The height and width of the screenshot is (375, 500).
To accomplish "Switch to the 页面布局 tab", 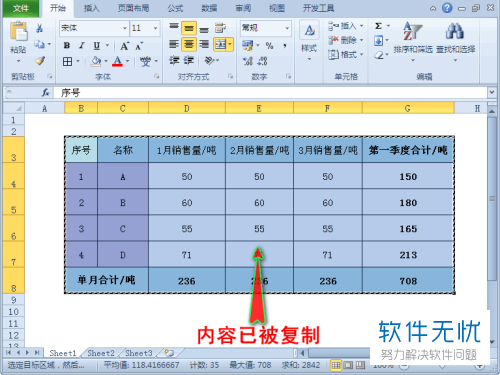I will click(134, 8).
